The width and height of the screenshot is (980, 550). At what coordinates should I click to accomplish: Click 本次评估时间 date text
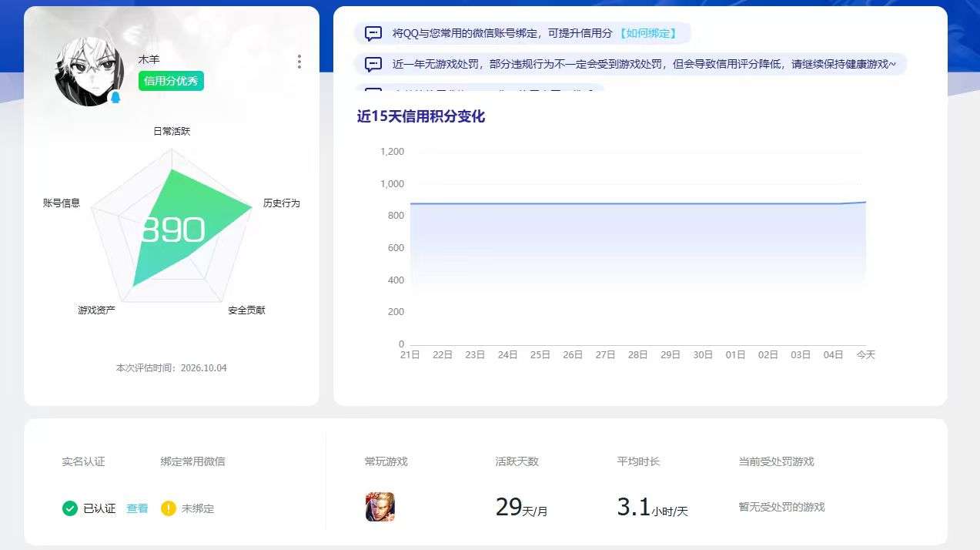[x=172, y=368]
